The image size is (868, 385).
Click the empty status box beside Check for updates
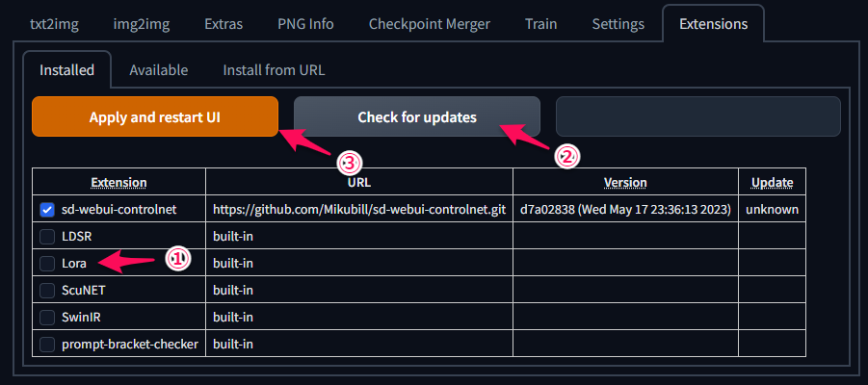tap(698, 116)
